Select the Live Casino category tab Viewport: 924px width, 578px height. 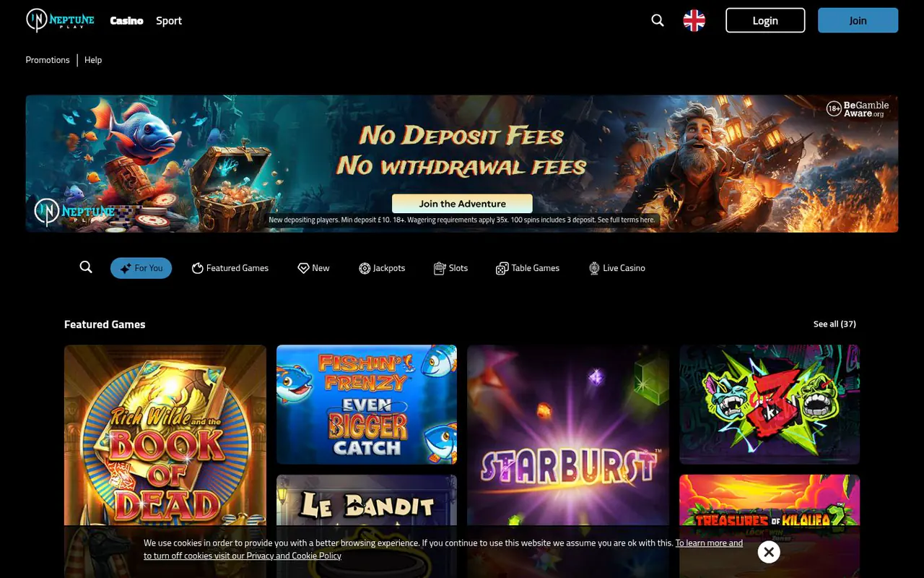coord(617,268)
